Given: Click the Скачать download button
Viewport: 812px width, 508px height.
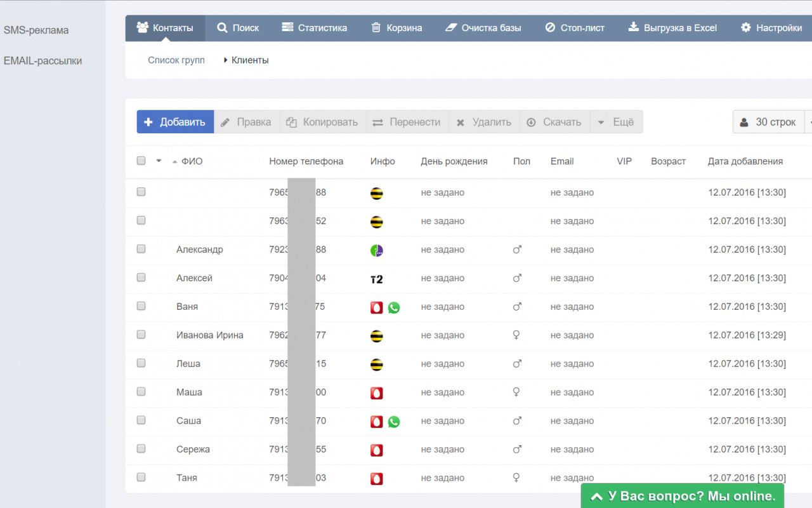Looking at the screenshot, I should [x=554, y=122].
